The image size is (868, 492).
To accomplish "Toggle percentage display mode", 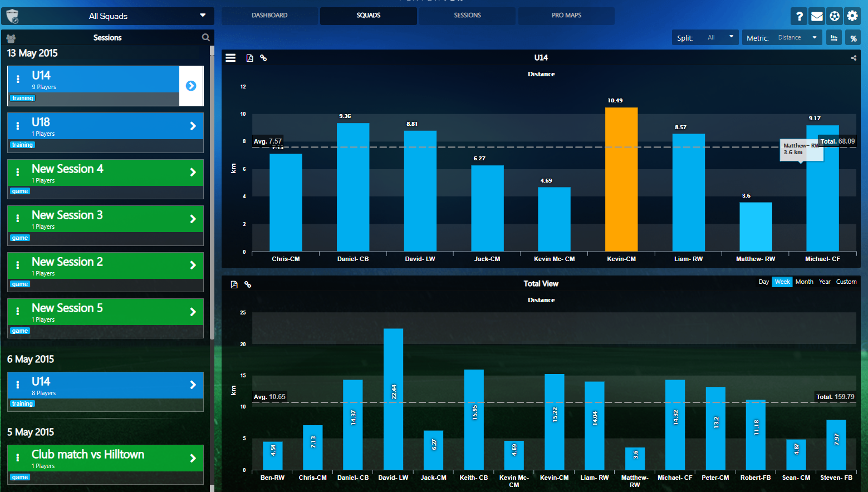I will click(x=853, y=37).
